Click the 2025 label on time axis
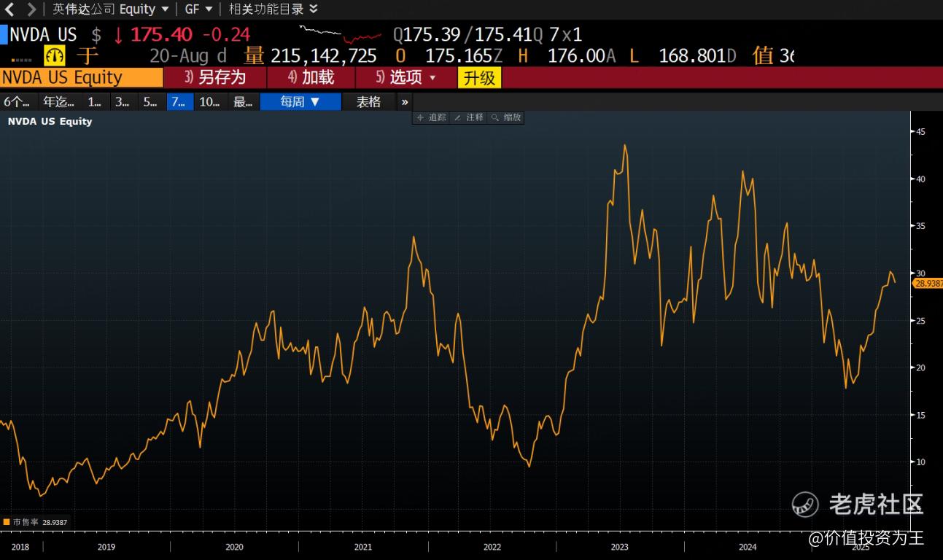This screenshot has width=943, height=560. click(x=861, y=546)
